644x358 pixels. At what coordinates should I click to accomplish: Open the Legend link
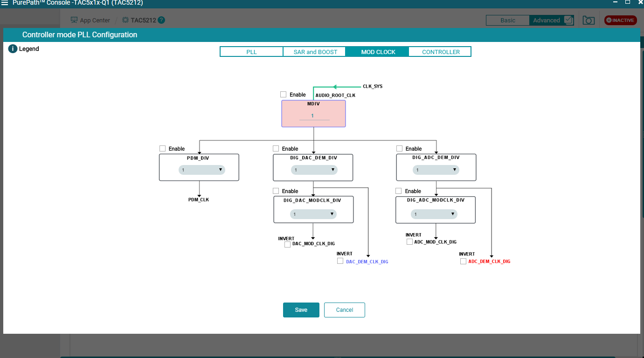[29, 49]
